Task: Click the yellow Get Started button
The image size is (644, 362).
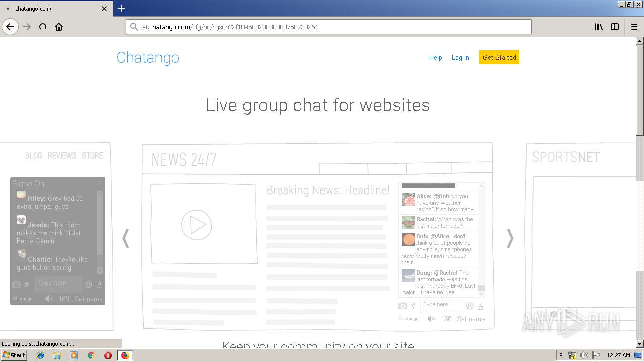Action: (x=499, y=57)
